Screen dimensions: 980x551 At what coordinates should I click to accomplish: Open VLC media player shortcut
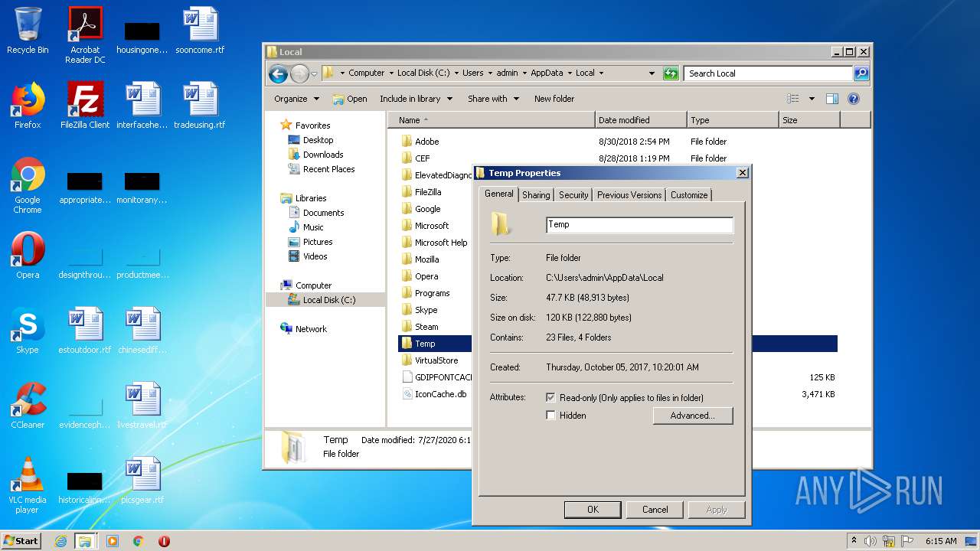(x=28, y=485)
